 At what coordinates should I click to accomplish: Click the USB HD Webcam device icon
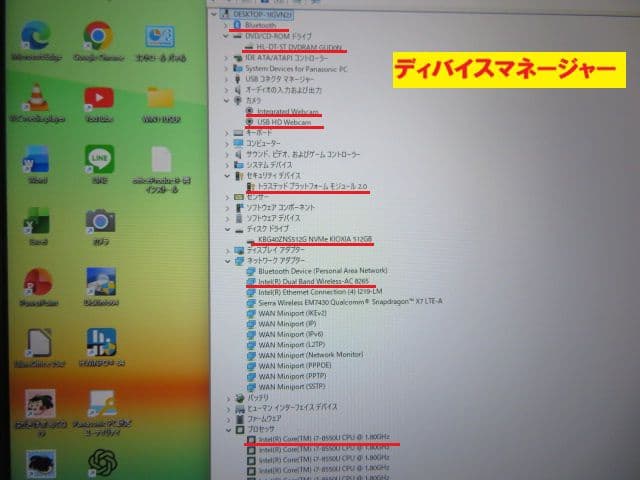[250, 122]
